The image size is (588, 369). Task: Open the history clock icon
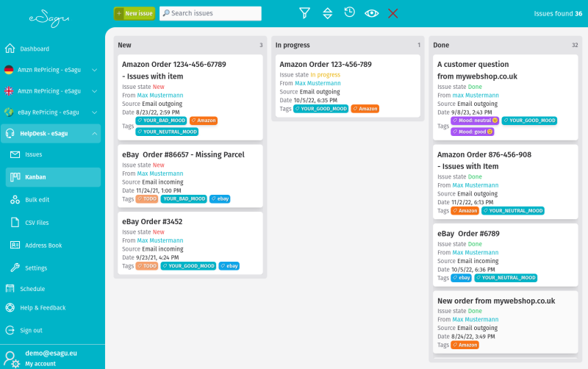(350, 12)
